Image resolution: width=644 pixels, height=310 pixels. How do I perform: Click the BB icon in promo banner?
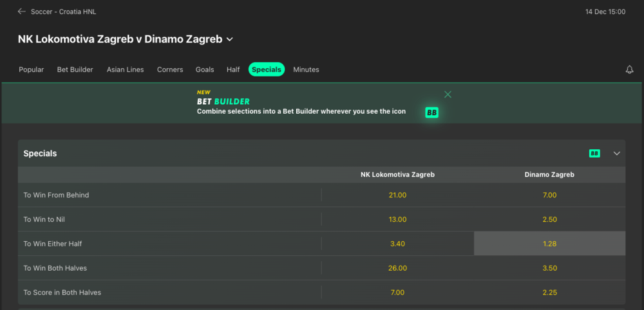[431, 113]
